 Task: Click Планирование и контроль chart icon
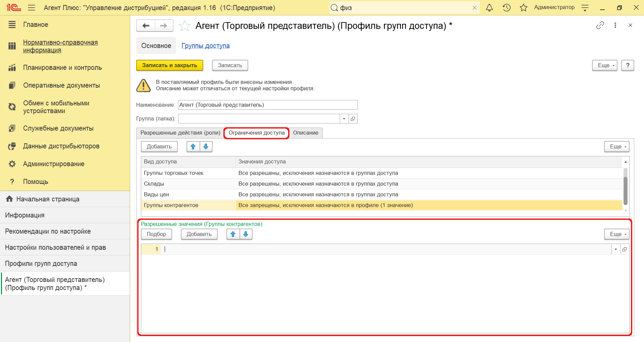tap(12, 67)
